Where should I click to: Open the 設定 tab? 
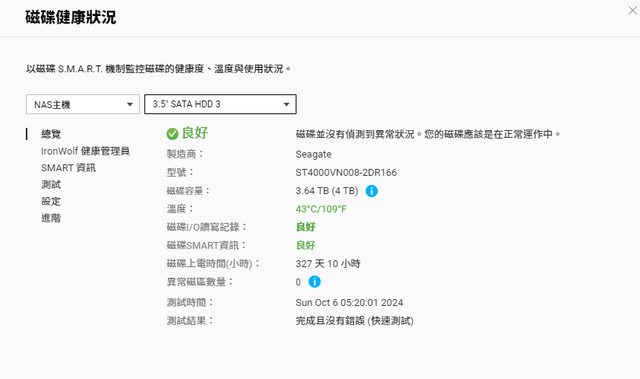[51, 201]
